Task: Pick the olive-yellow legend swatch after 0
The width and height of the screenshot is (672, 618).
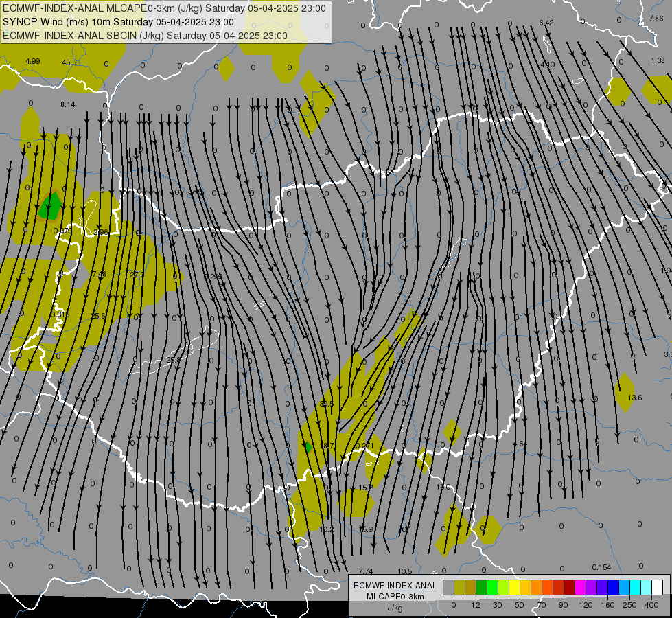Action: (x=459, y=587)
